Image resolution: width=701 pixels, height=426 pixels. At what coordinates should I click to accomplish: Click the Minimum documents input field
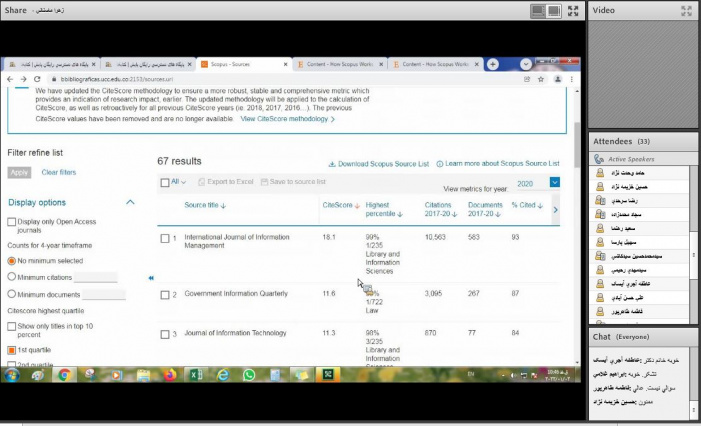tap(104, 294)
